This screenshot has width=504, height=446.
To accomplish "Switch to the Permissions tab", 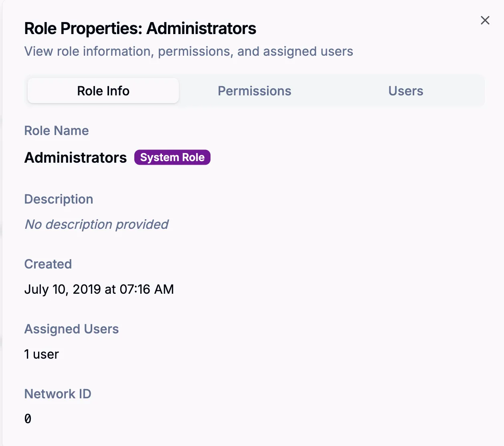I will pos(255,91).
